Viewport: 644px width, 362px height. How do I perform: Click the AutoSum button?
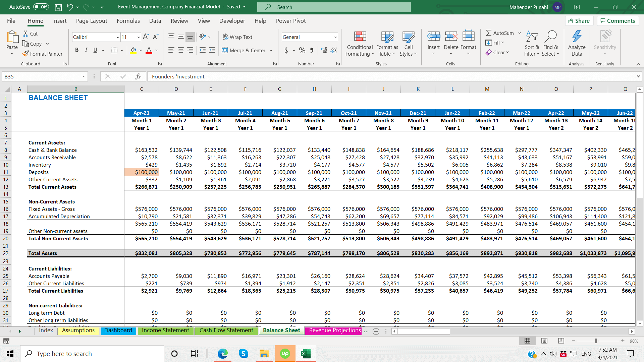pyautogui.click(x=500, y=33)
